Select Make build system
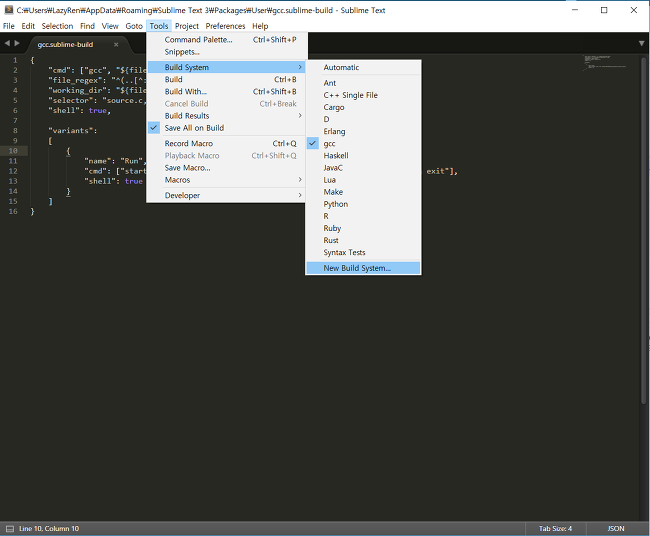This screenshot has width=650, height=536. coord(363,192)
